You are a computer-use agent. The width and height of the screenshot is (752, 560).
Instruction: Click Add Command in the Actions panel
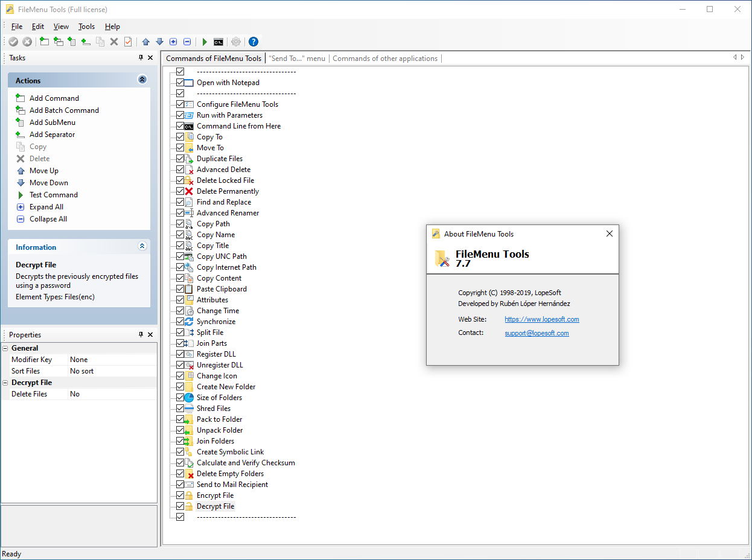pyautogui.click(x=54, y=98)
